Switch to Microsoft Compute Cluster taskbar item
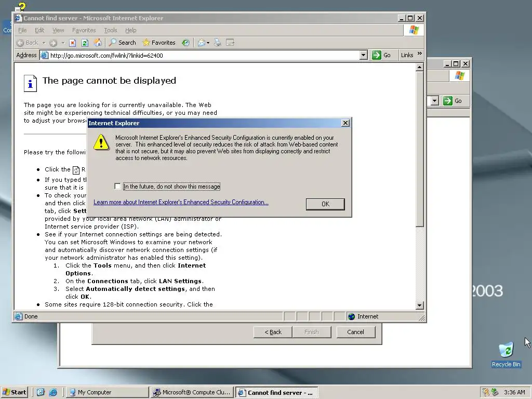Viewport: 532px width, 399px height. click(x=192, y=392)
